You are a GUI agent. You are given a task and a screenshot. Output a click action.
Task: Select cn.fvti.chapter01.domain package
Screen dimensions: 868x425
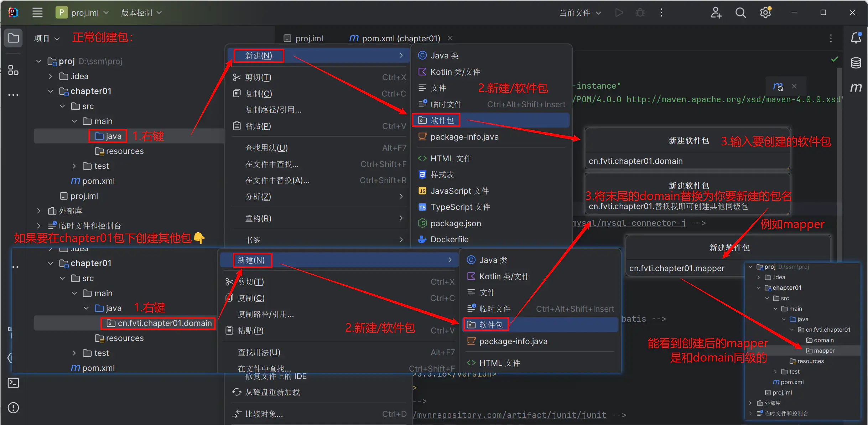[x=159, y=323]
